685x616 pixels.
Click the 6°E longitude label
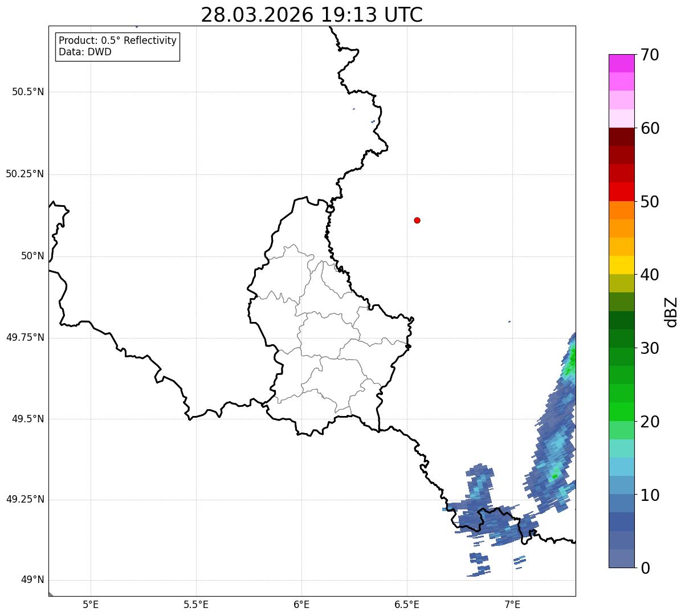tap(301, 604)
